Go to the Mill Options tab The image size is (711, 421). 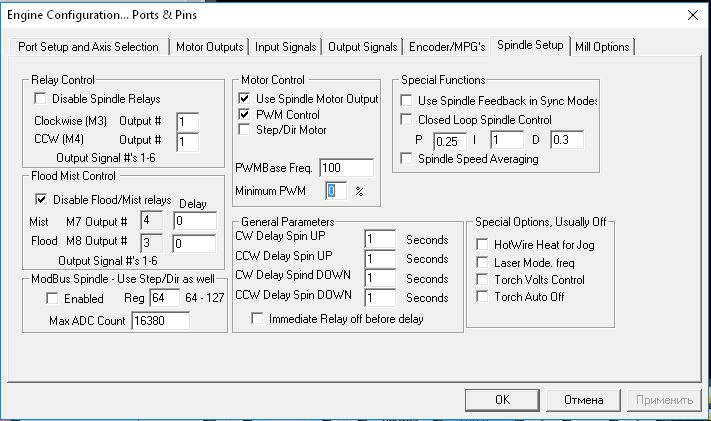point(602,47)
